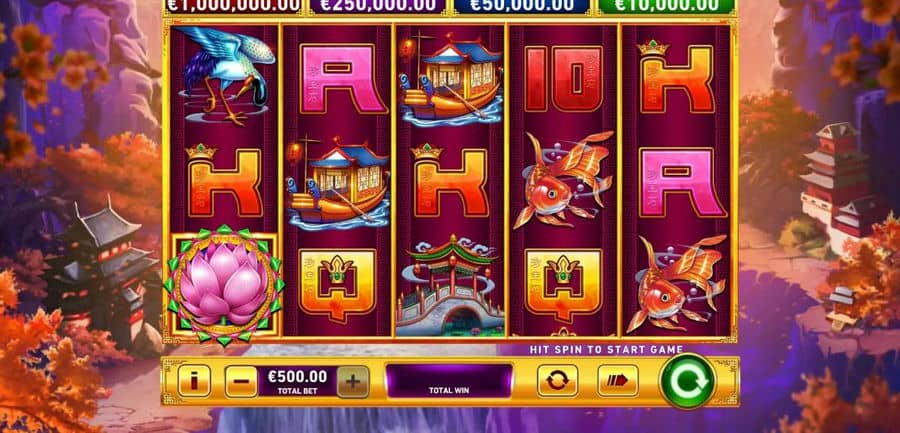Click the goldfish on reel four
900x433 pixels.
click(x=563, y=179)
